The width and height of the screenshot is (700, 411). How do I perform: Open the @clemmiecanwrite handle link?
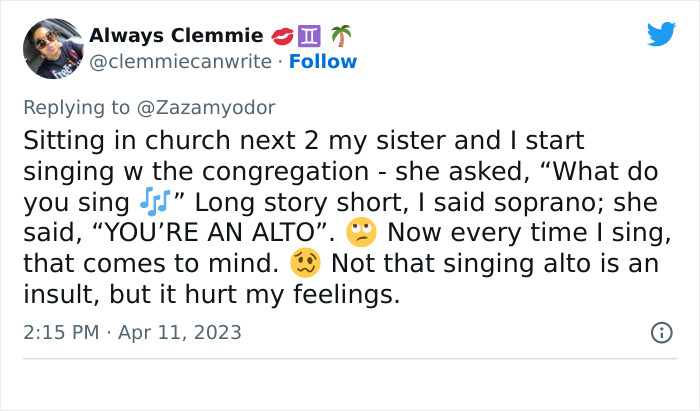tap(180, 62)
